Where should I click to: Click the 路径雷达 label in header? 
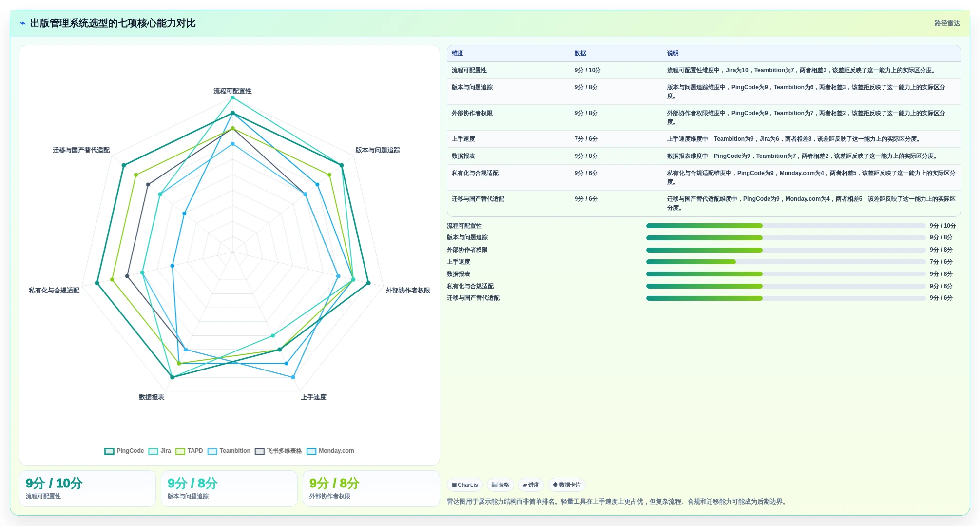947,23
